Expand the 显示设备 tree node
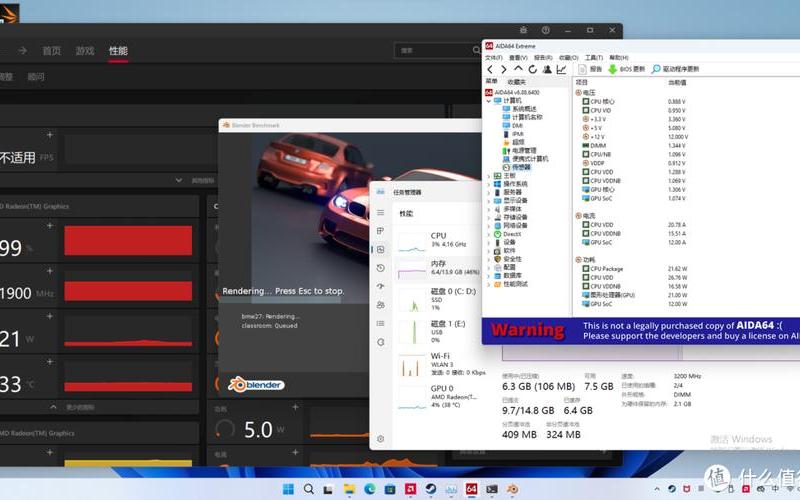Screen dimensions: 800x500 tap(488, 201)
